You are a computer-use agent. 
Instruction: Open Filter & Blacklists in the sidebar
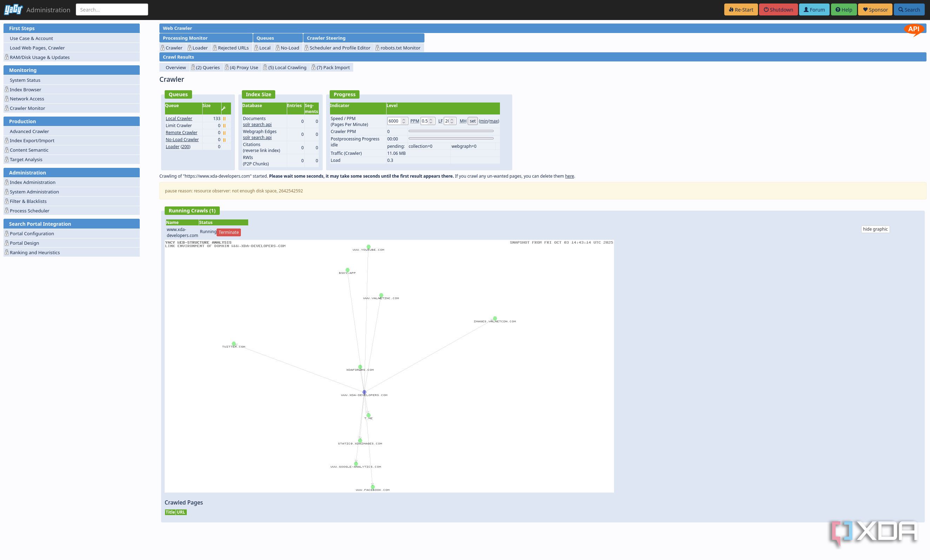72,201
